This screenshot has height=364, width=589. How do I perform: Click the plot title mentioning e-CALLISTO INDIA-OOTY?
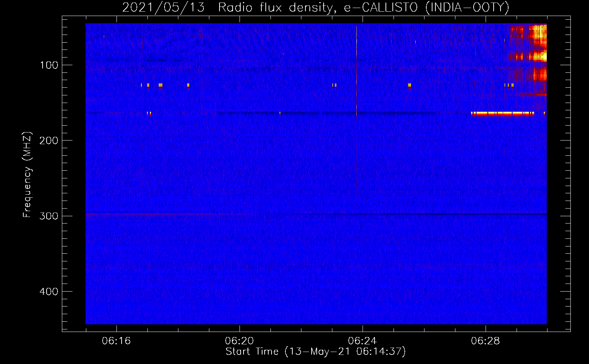pos(315,7)
